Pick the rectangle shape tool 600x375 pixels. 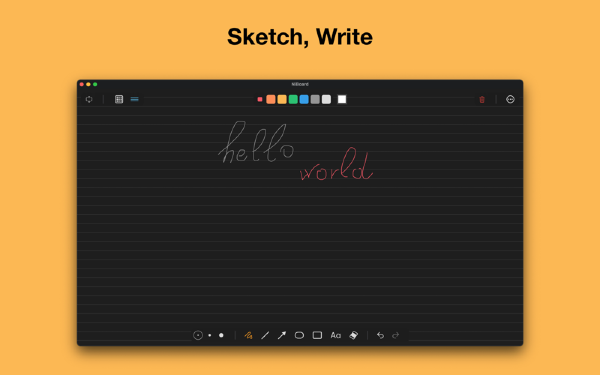click(x=317, y=335)
